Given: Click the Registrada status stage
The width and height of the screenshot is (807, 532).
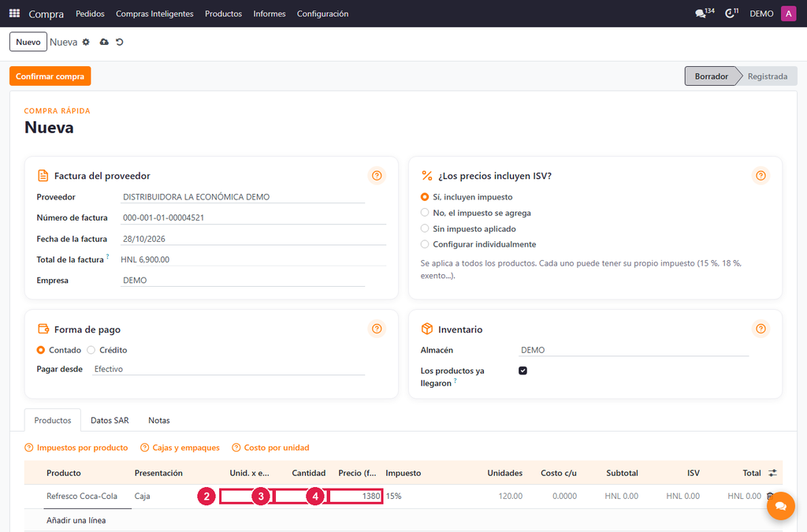Looking at the screenshot, I should pos(768,76).
